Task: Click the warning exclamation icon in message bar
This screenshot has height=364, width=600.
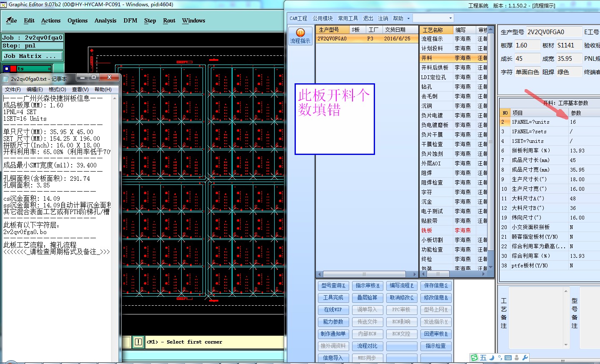Action: tap(138, 342)
